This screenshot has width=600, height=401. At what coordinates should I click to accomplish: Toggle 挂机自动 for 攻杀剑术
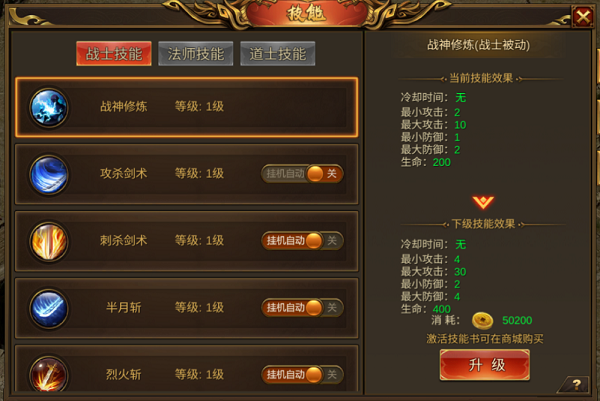[302, 174]
